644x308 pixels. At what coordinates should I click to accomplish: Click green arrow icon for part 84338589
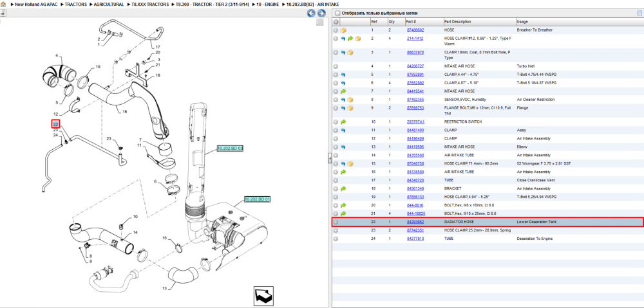click(x=343, y=172)
